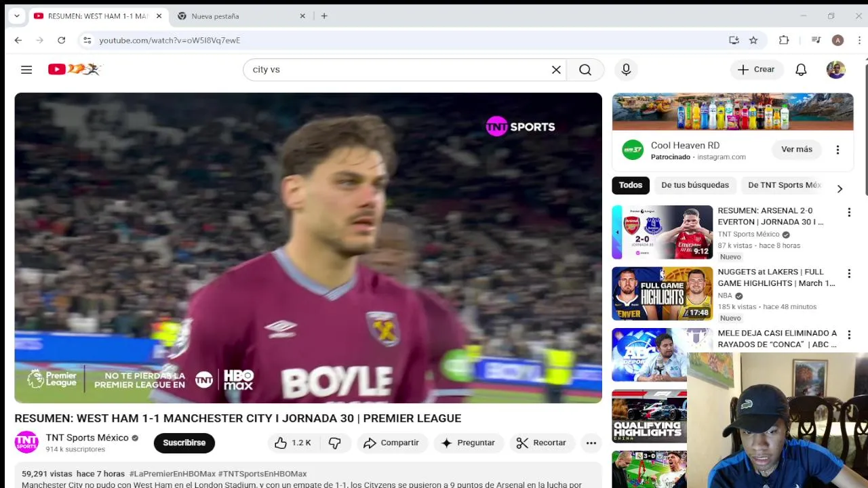Viewport: 868px width, 488px height.
Task: Open options for Nuggets Lakers video
Action: [x=849, y=274]
